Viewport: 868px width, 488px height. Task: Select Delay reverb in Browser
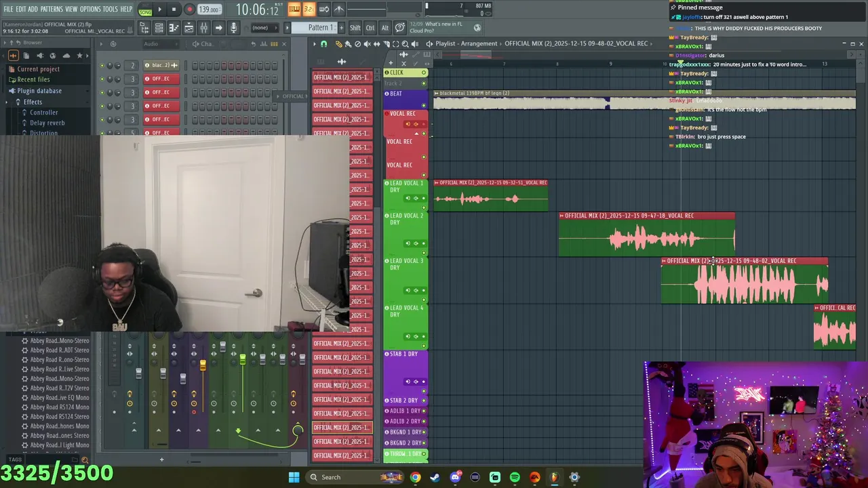47,123
